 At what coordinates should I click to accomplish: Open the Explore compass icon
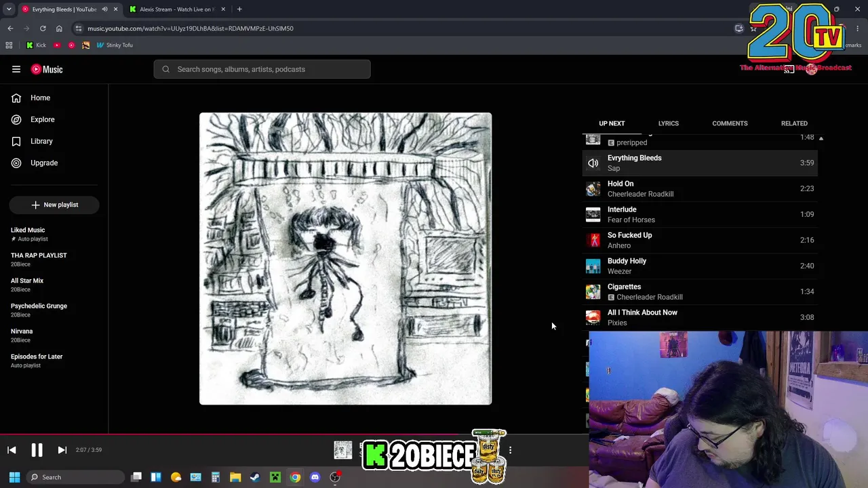point(16,119)
